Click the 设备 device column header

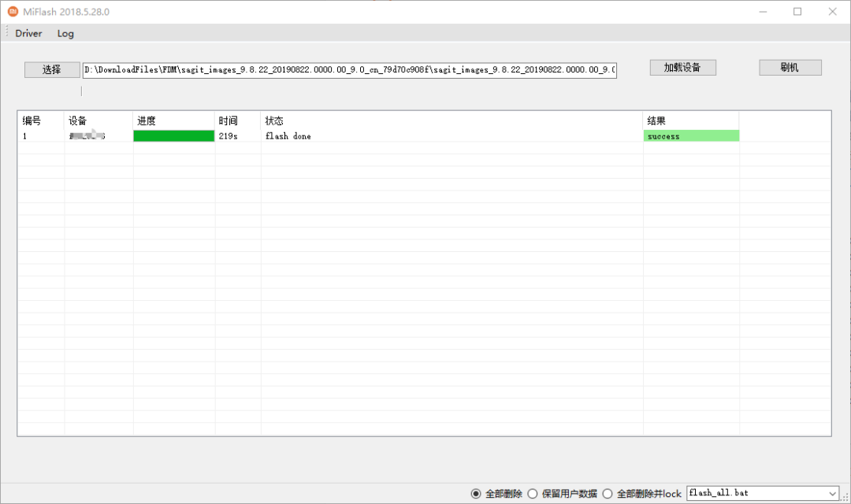(77, 120)
